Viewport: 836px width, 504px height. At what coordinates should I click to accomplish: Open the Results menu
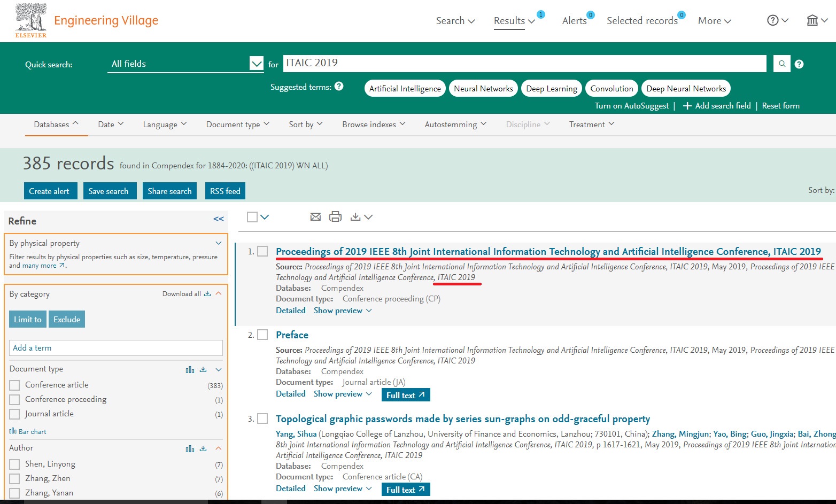(514, 20)
